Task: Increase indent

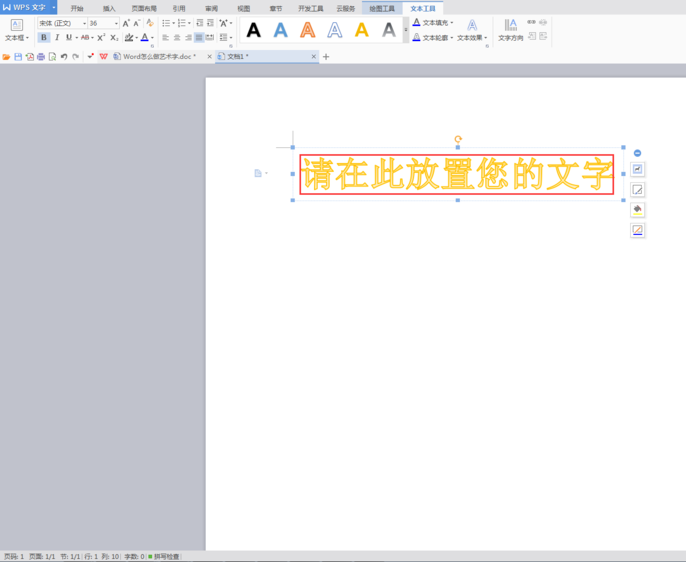Action: point(210,23)
